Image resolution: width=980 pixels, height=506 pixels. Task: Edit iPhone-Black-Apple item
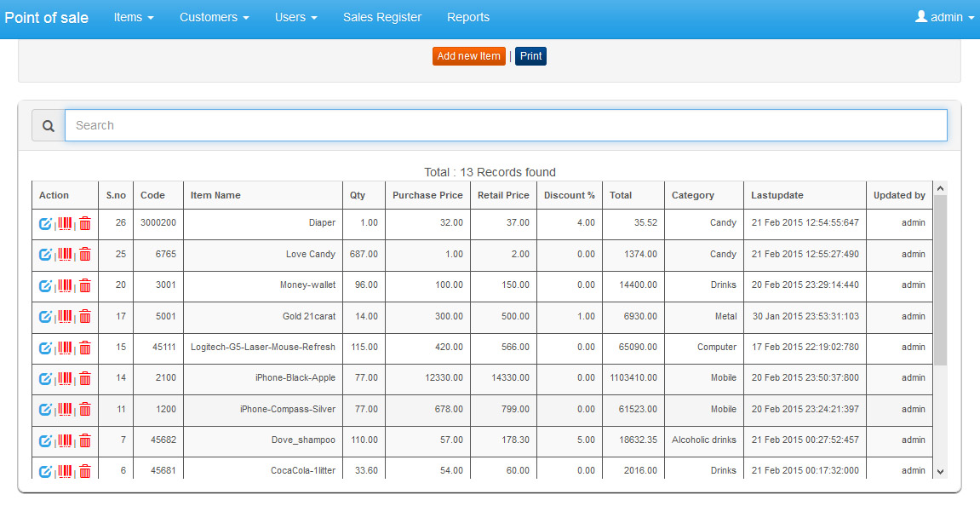(x=45, y=378)
